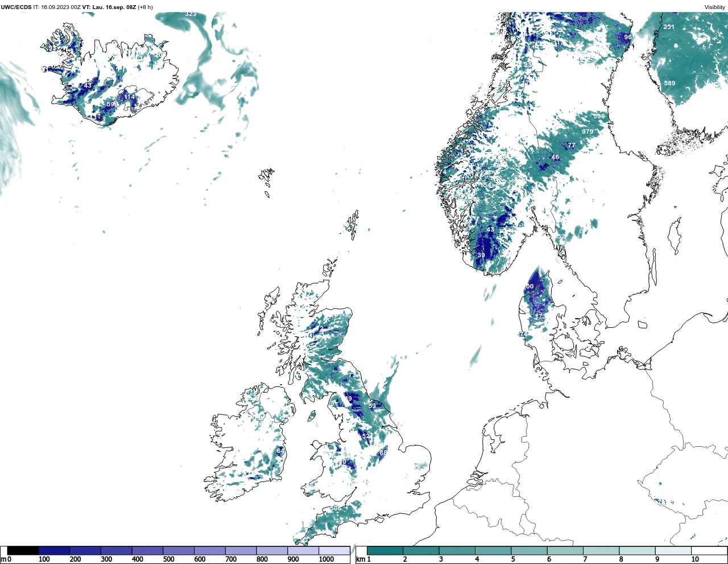Click the "100" tick label on meter scale
The width and height of the screenshot is (728, 564).
tap(44, 559)
